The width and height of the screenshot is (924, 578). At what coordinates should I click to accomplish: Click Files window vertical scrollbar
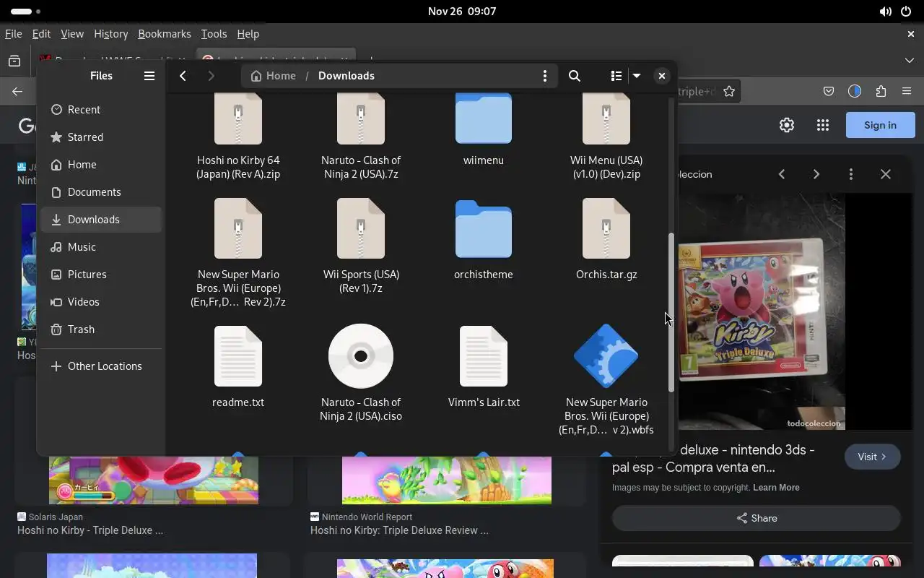coord(671,313)
